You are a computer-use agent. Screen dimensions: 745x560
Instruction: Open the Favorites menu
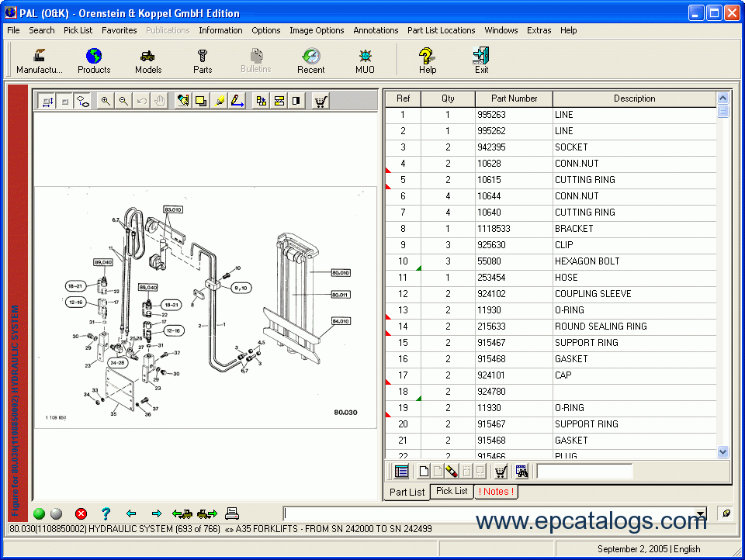pyautogui.click(x=120, y=30)
